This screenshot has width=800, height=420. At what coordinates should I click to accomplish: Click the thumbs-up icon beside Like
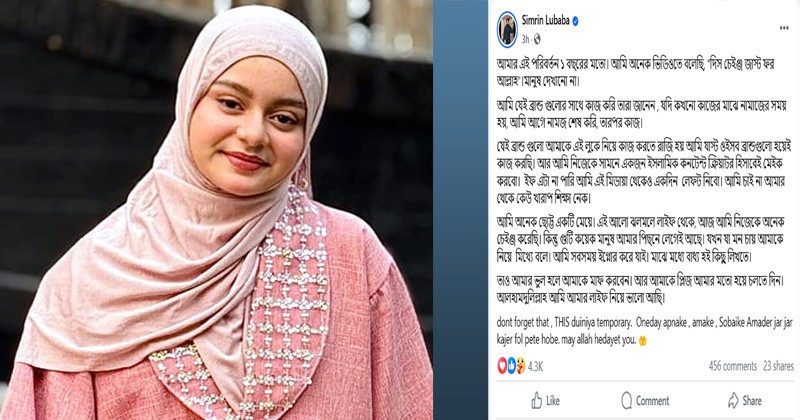(536, 401)
